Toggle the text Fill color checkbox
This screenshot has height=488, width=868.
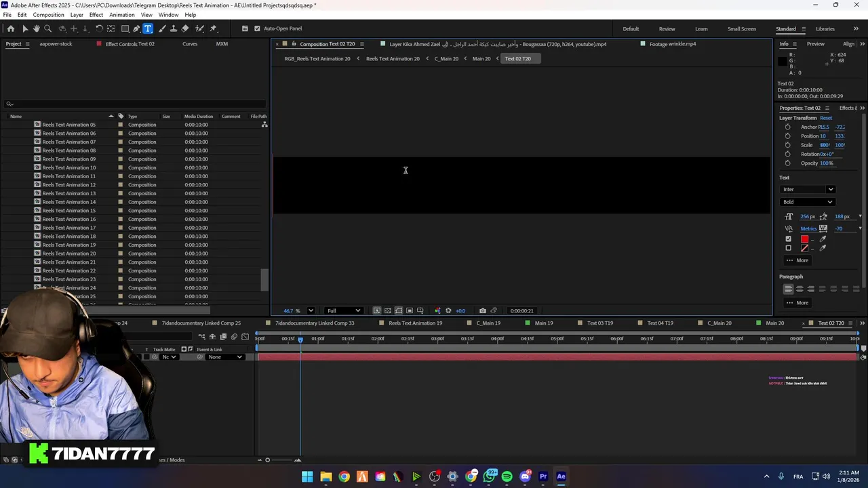(x=788, y=239)
